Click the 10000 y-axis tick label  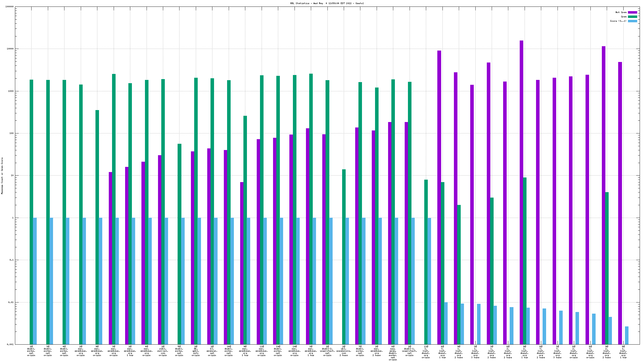click(x=11, y=49)
